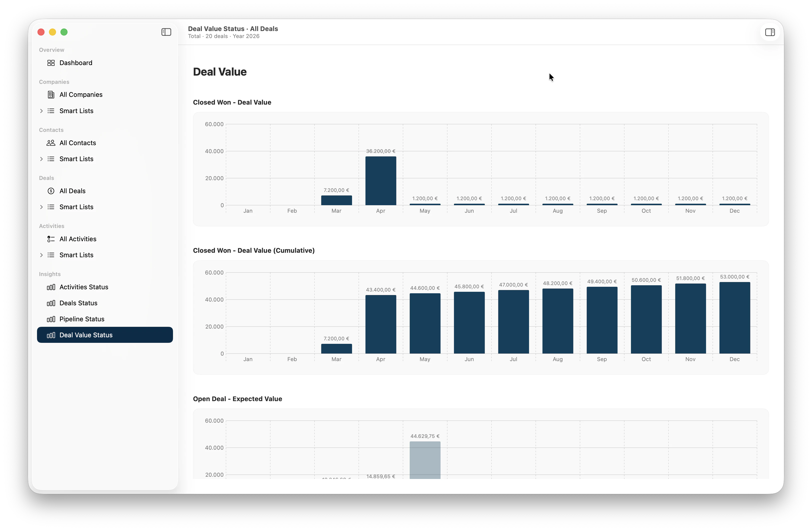Screen dimensions: 812x531
Task: Click the April bar in Closed Won chart
Action: (380, 180)
